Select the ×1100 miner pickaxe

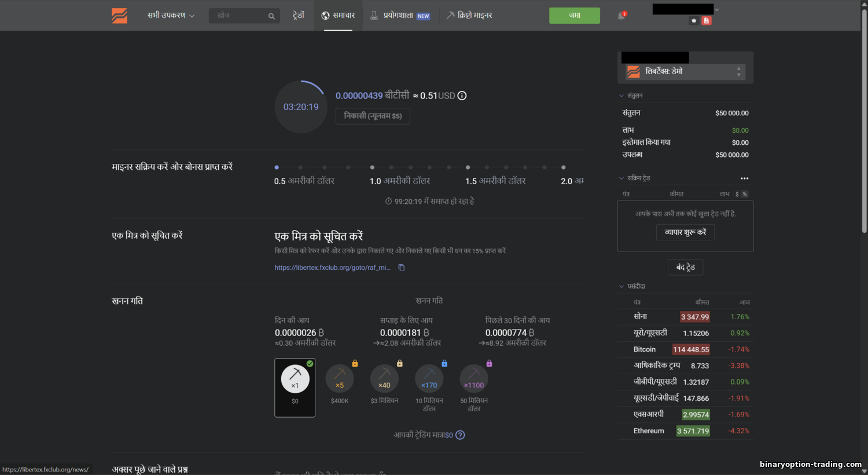pyautogui.click(x=474, y=379)
